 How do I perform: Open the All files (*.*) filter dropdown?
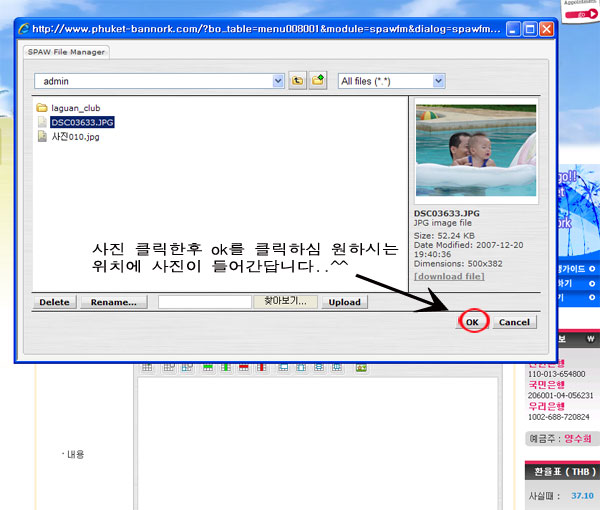pos(438,81)
